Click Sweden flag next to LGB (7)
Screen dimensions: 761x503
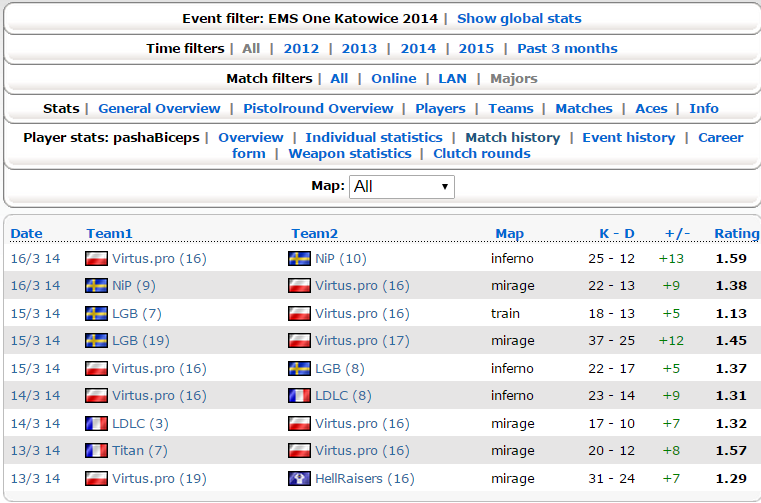tap(96, 314)
